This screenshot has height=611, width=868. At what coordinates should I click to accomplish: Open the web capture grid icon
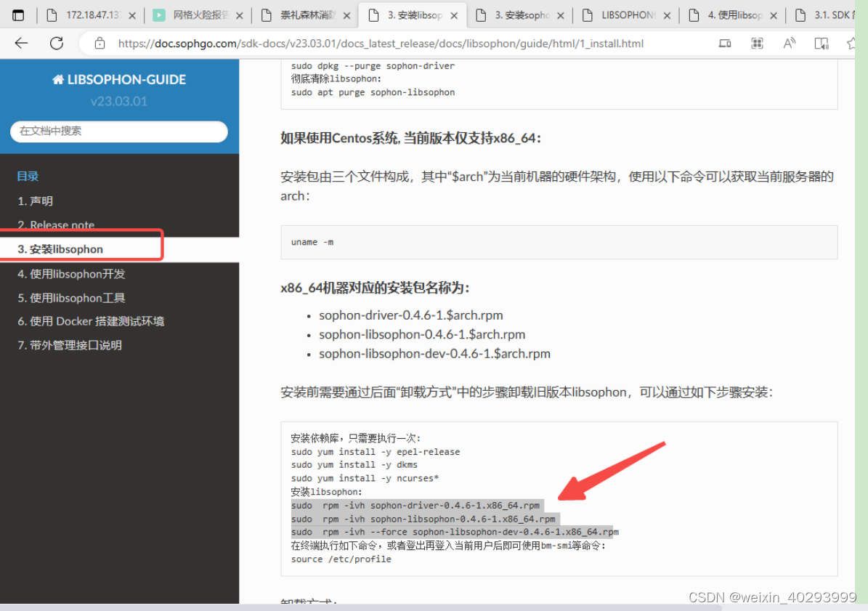click(757, 43)
